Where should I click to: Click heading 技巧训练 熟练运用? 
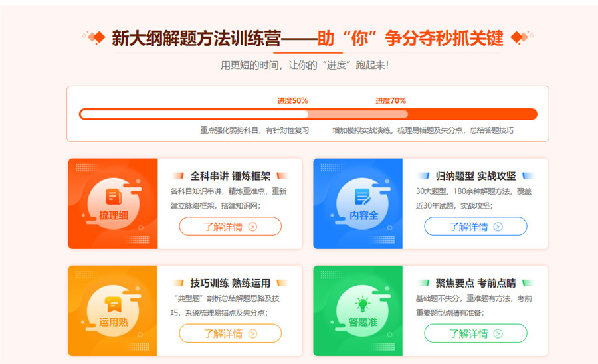coord(231,283)
